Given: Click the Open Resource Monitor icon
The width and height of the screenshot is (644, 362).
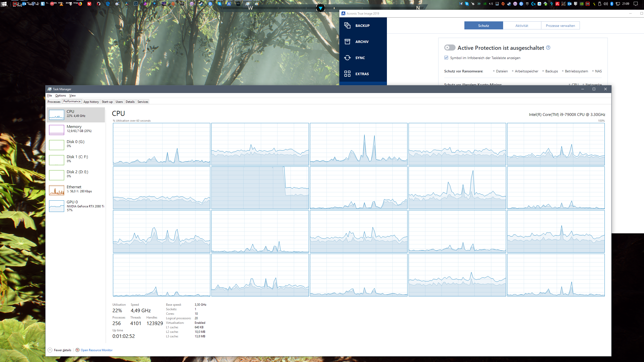Looking at the screenshot, I should [77, 350].
